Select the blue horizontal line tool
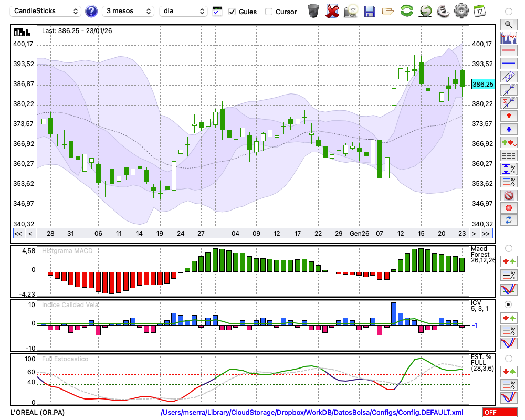525x420 pixels. [x=508, y=64]
